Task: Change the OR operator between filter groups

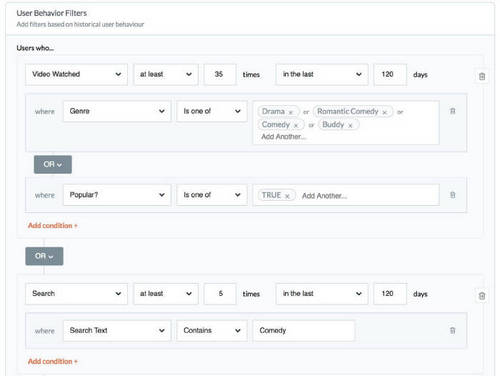Action: point(44,256)
